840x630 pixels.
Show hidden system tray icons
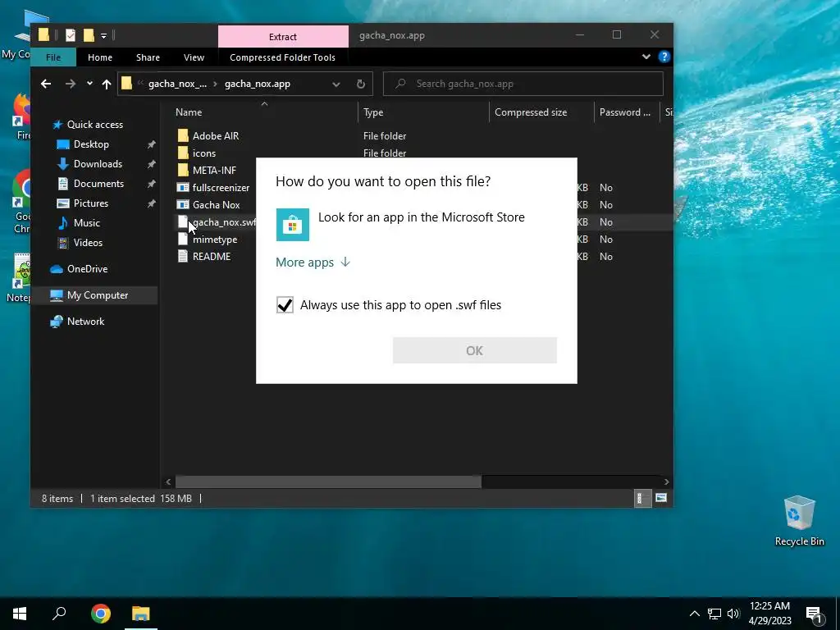[694, 614]
